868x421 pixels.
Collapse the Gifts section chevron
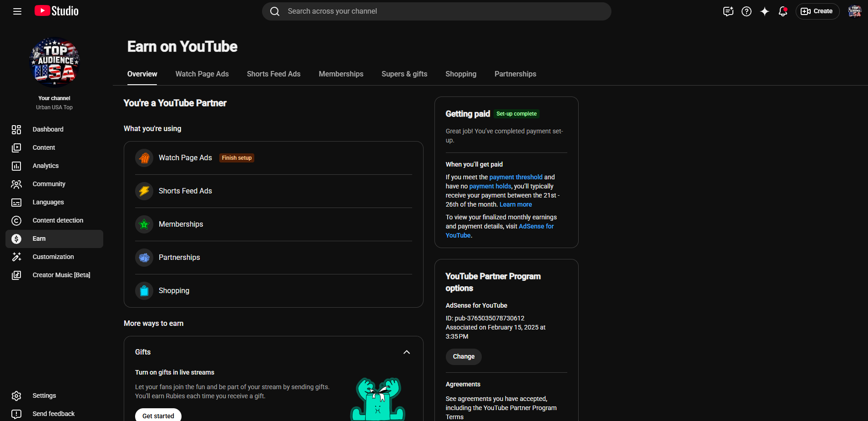pos(407,352)
